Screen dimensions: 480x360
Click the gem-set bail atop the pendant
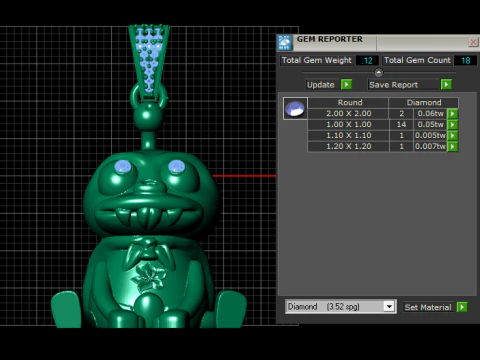point(149,62)
